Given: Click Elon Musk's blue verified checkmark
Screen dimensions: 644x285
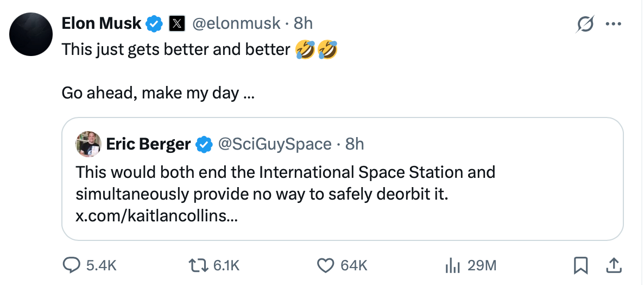Looking at the screenshot, I should pos(154,23).
